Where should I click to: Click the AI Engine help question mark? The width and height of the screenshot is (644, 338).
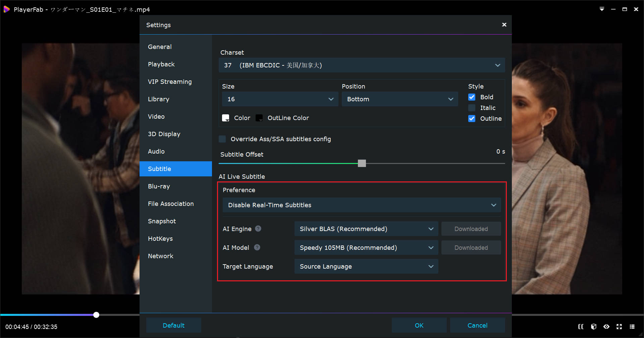[258, 229]
